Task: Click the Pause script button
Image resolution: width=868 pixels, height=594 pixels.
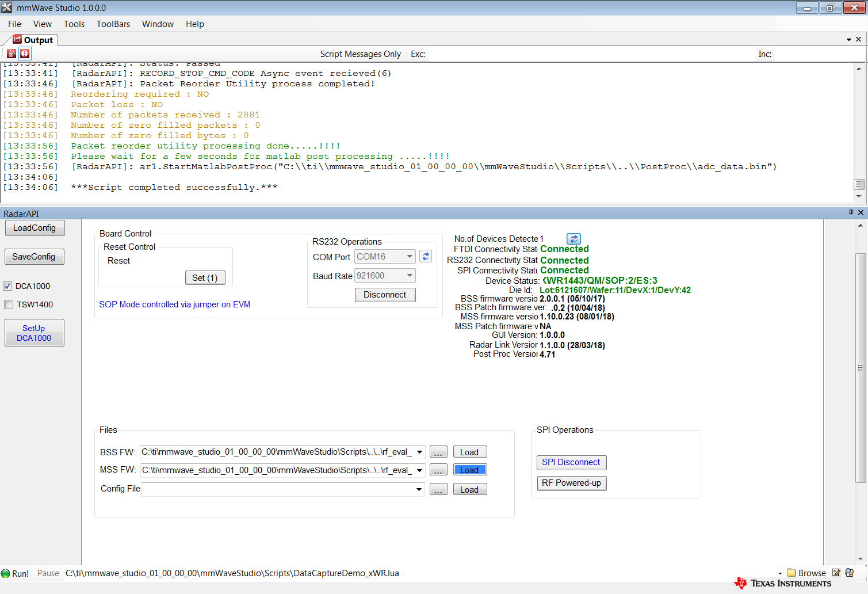Action: [48, 573]
